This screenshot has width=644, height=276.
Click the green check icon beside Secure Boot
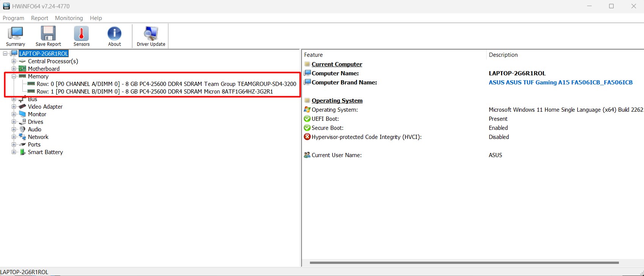click(x=307, y=128)
